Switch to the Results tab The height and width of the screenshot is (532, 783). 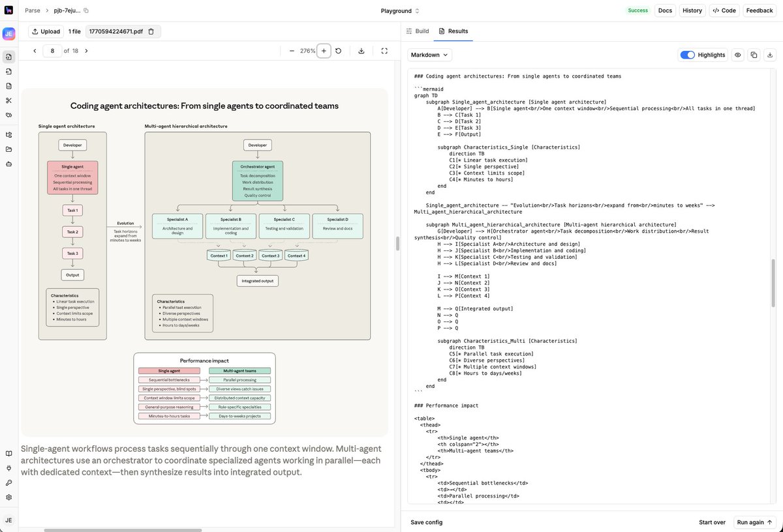click(453, 31)
